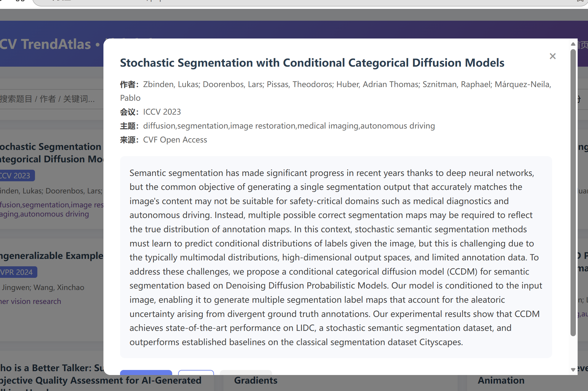The image size is (588, 391).
Task: Click the modal scrollbar down arrow
Action: [x=573, y=369]
